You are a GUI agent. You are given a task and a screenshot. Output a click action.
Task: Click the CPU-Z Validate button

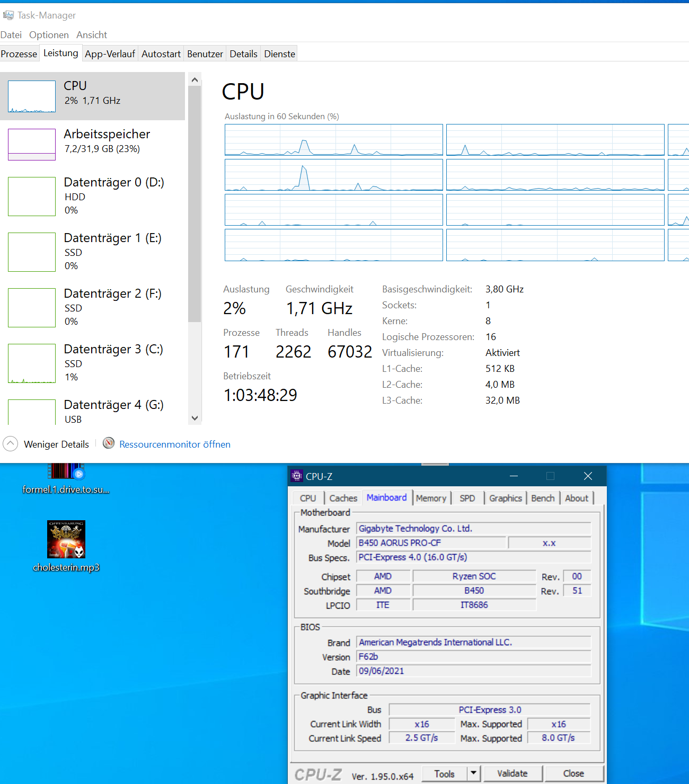(513, 773)
